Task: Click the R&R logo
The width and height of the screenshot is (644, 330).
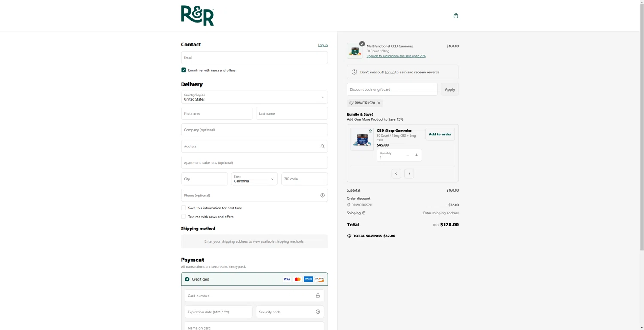Action: [197, 15]
